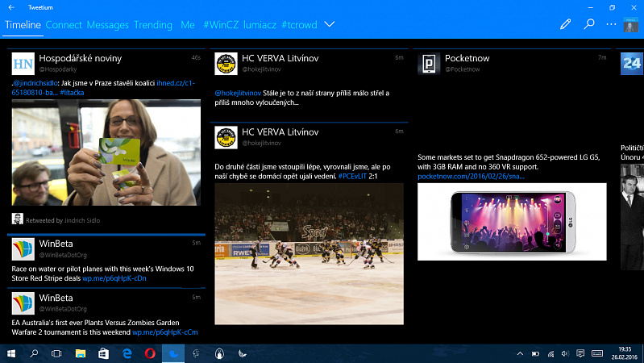Click the active Tweetium taskbar icon
This screenshot has height=363, width=644.
[173, 353]
